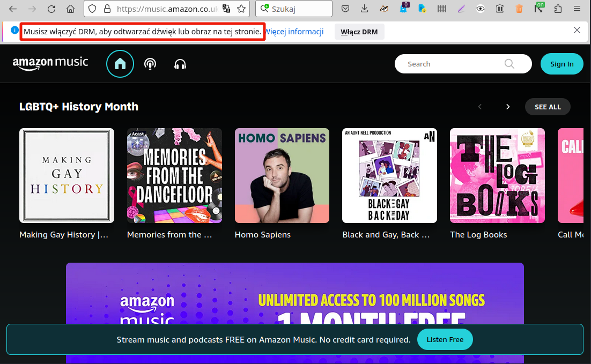Bookmark this page with star icon
591x364 pixels.
(x=241, y=9)
